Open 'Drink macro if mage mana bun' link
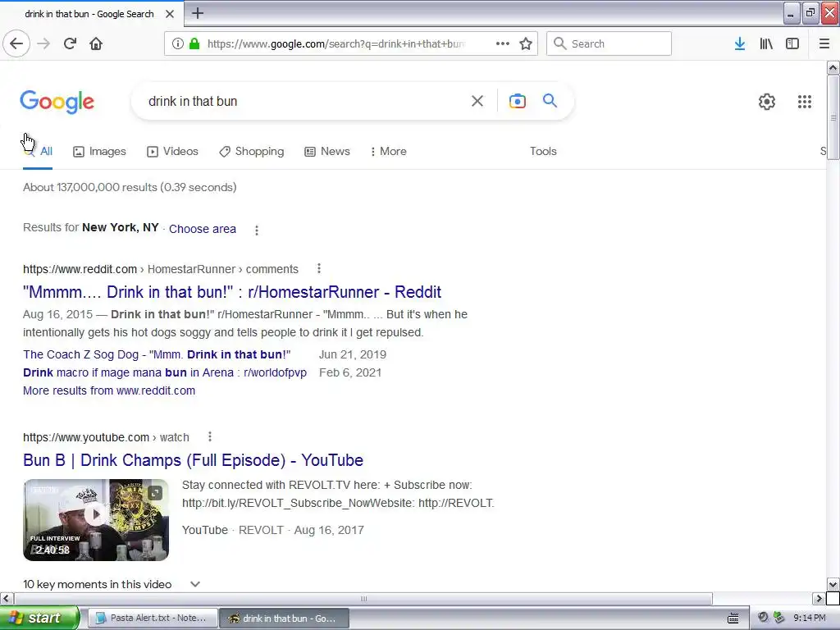The width and height of the screenshot is (840, 630). [x=164, y=372]
